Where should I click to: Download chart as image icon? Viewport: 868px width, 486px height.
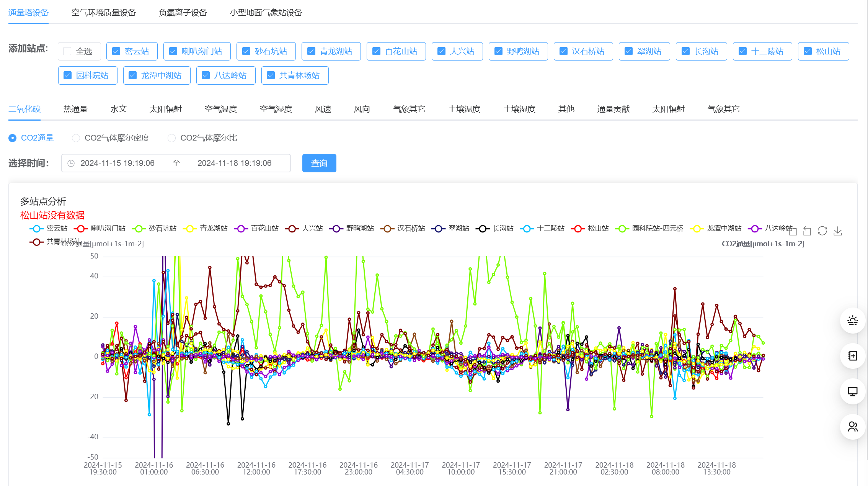click(x=838, y=231)
